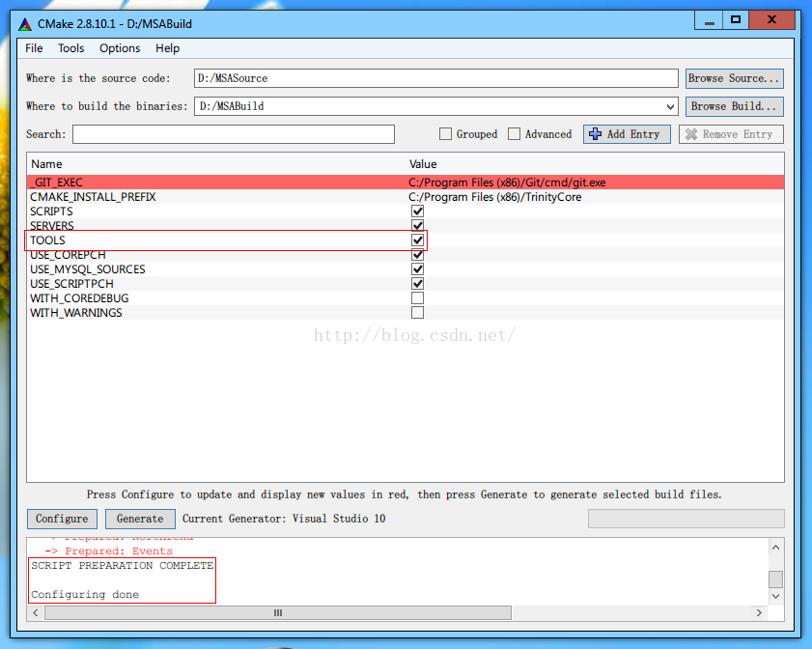Maximize the CMake window

[736, 20]
